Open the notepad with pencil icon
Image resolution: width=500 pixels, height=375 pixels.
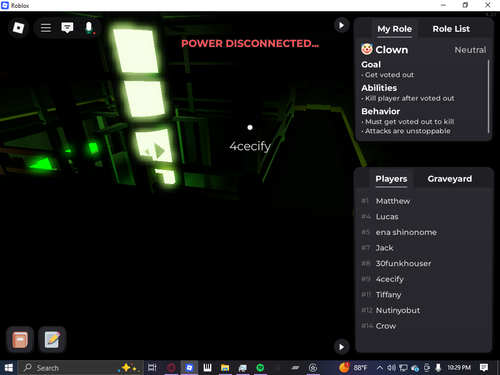click(x=52, y=340)
